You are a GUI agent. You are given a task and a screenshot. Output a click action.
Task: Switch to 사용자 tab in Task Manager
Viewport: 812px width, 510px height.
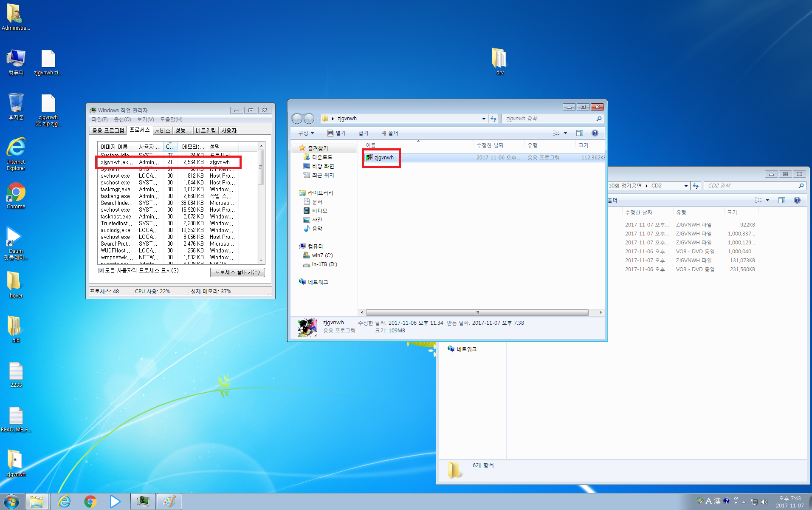click(229, 130)
